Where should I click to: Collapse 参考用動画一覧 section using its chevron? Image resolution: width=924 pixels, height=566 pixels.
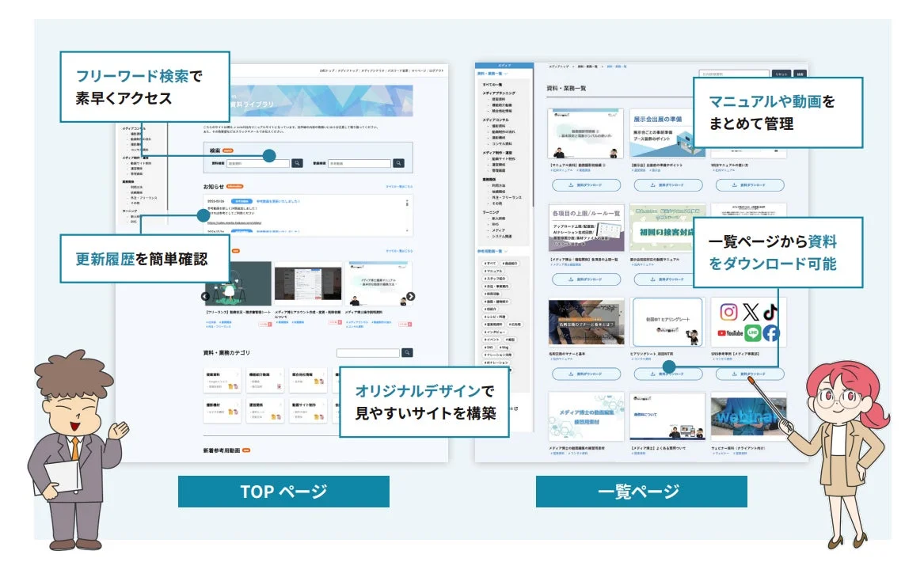[x=506, y=251]
